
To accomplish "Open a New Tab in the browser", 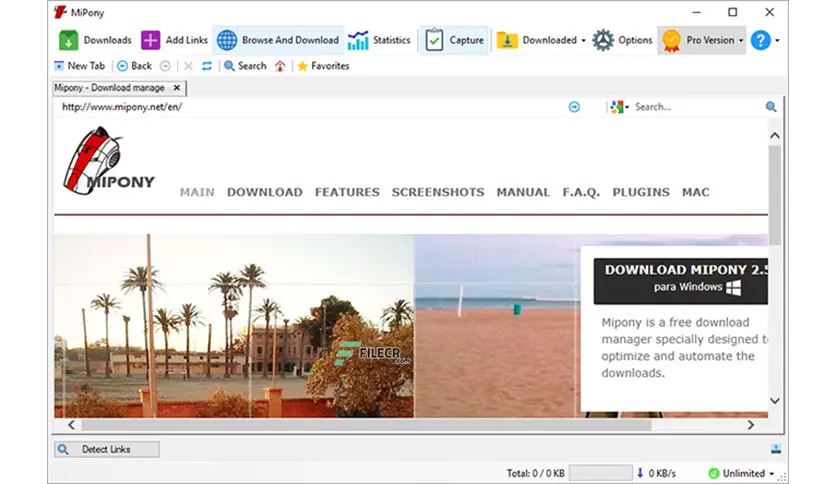I will (79, 66).
